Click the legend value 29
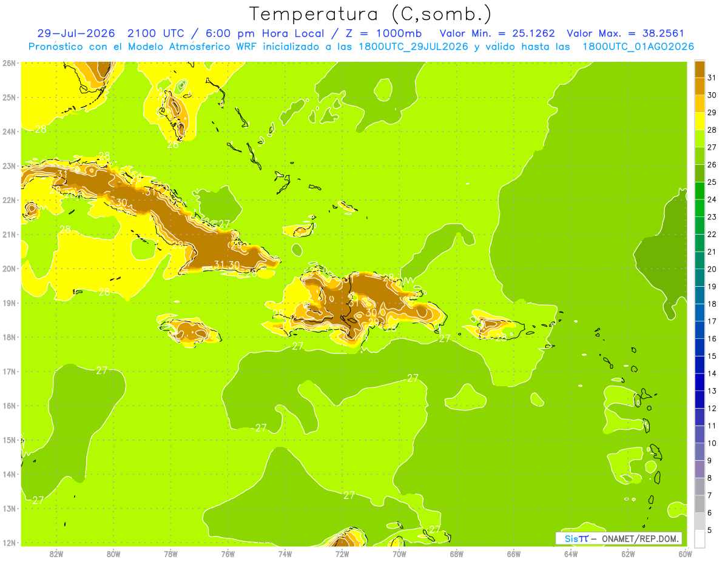This screenshot has height=562, width=728. coord(712,112)
